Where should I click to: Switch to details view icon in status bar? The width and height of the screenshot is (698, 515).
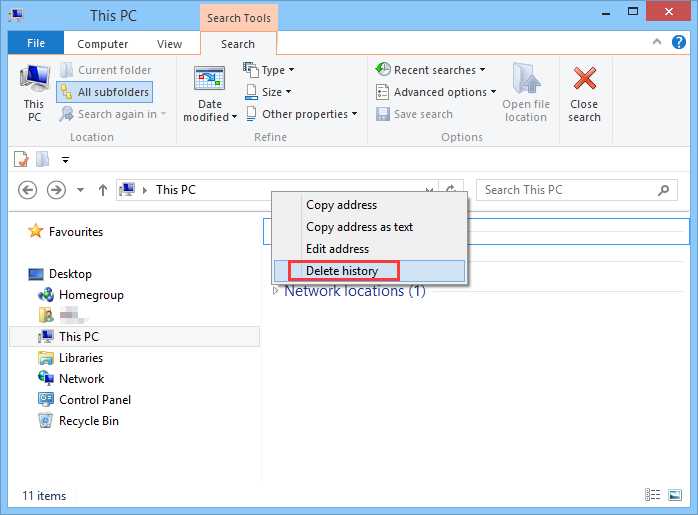[652, 495]
